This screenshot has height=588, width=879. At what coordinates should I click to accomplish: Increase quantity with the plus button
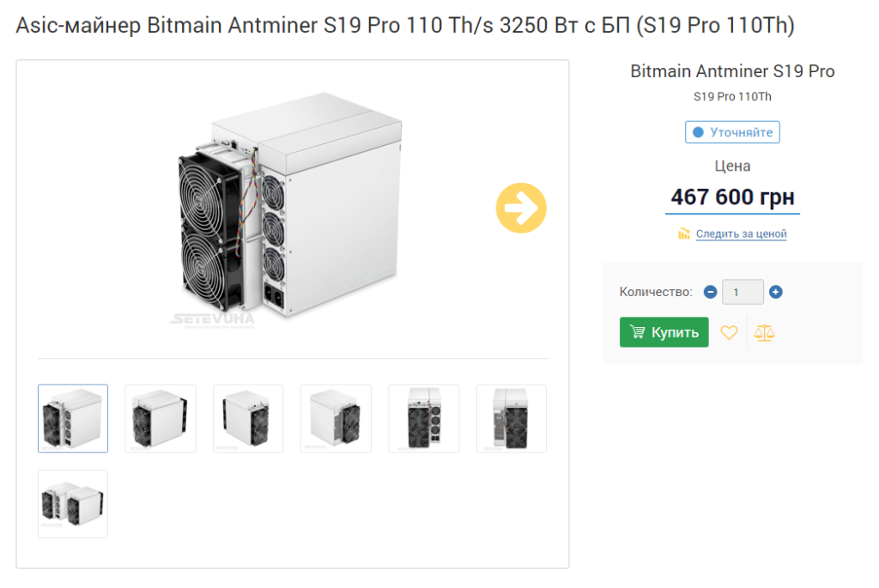click(x=776, y=292)
